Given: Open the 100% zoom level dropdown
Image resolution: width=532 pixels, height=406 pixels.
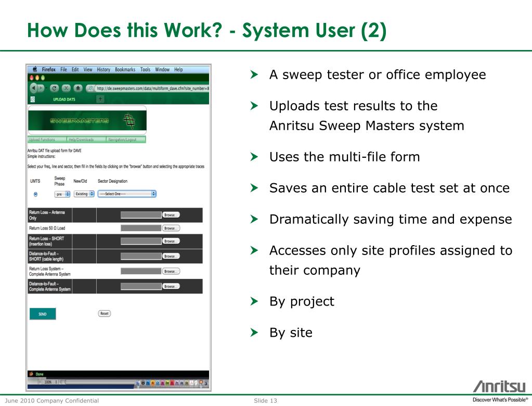Looking at the screenshot, I should pyautogui.click(x=50, y=382).
